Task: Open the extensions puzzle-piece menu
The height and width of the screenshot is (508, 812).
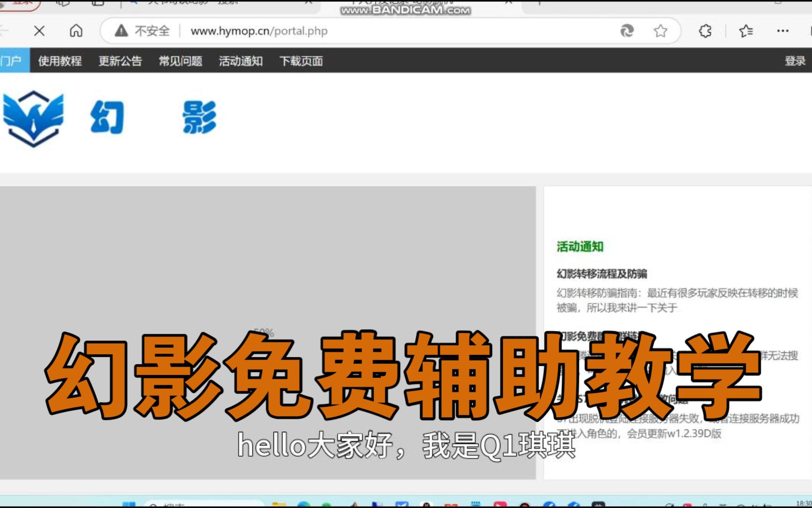Action: (705, 31)
